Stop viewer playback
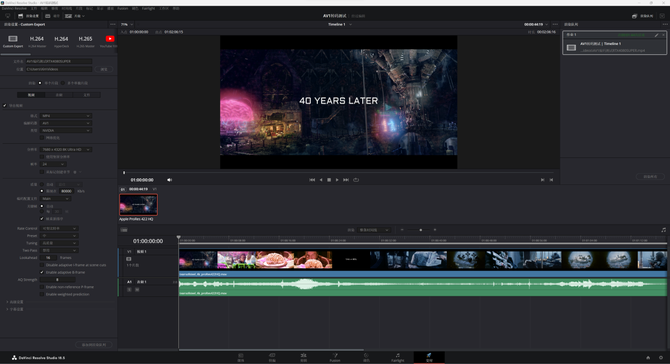 pos(329,180)
